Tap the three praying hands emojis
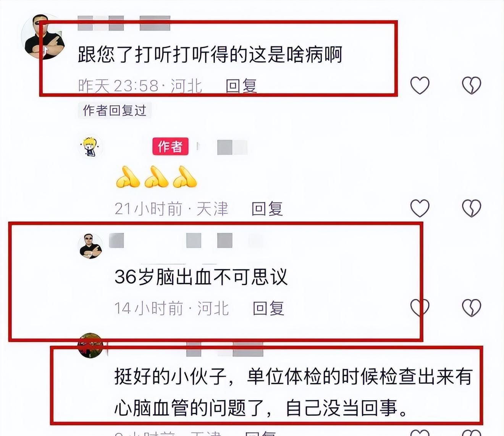Viewport: 504px width, 436px height. (x=156, y=177)
